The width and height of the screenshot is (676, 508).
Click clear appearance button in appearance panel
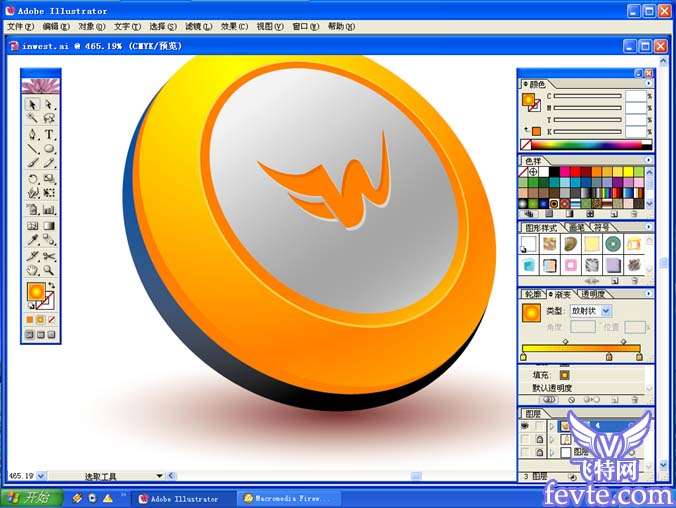(571, 400)
